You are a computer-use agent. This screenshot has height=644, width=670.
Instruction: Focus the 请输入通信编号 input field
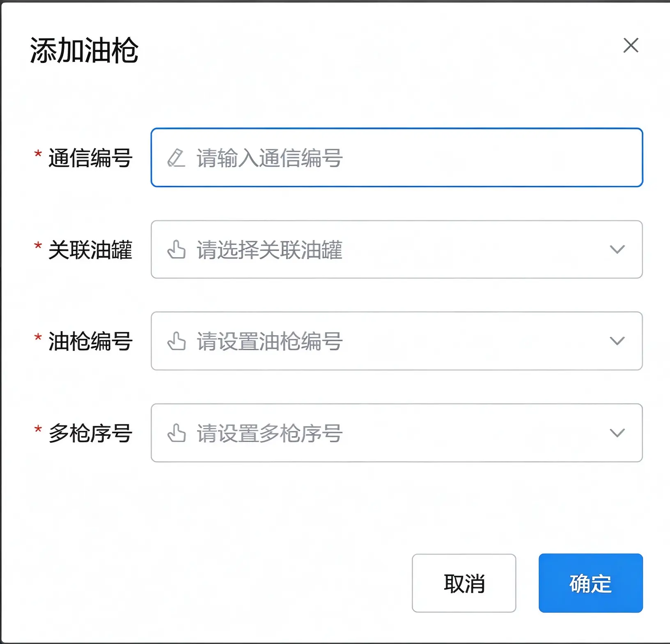(397, 158)
